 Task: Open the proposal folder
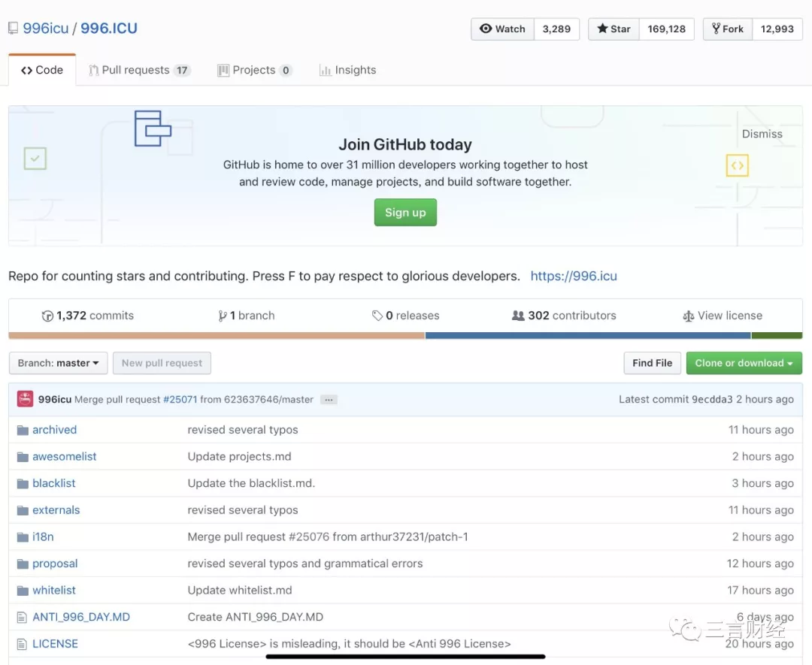55,564
